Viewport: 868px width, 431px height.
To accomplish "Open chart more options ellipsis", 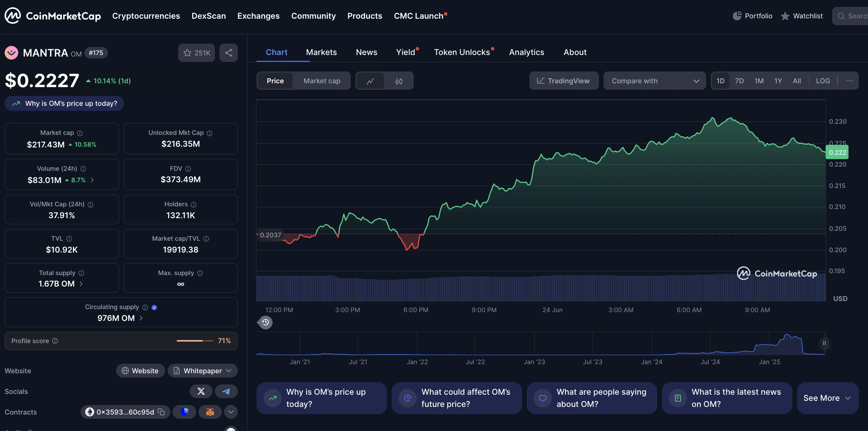I will [849, 81].
